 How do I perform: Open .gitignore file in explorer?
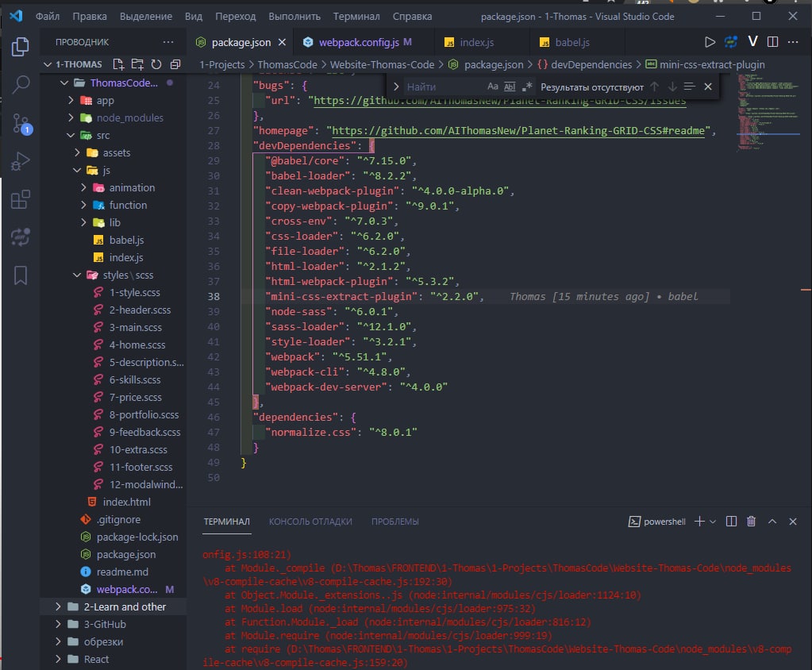click(x=118, y=519)
